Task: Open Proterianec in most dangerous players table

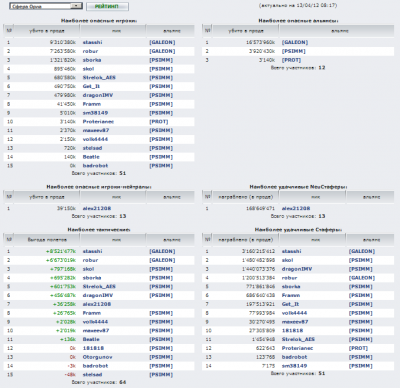Action: tap(98, 122)
